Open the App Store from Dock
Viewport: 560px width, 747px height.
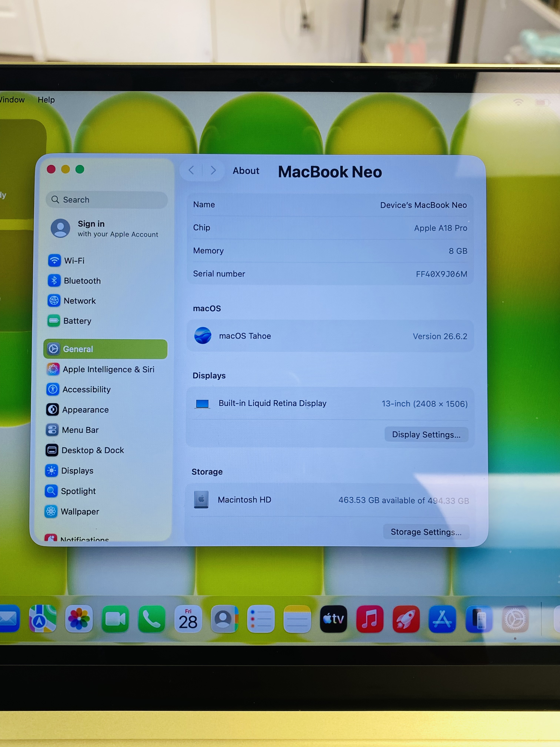click(x=442, y=619)
